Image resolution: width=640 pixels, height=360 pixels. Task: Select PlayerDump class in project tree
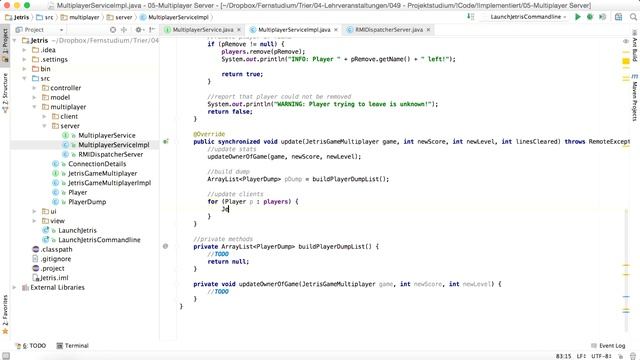(87, 202)
